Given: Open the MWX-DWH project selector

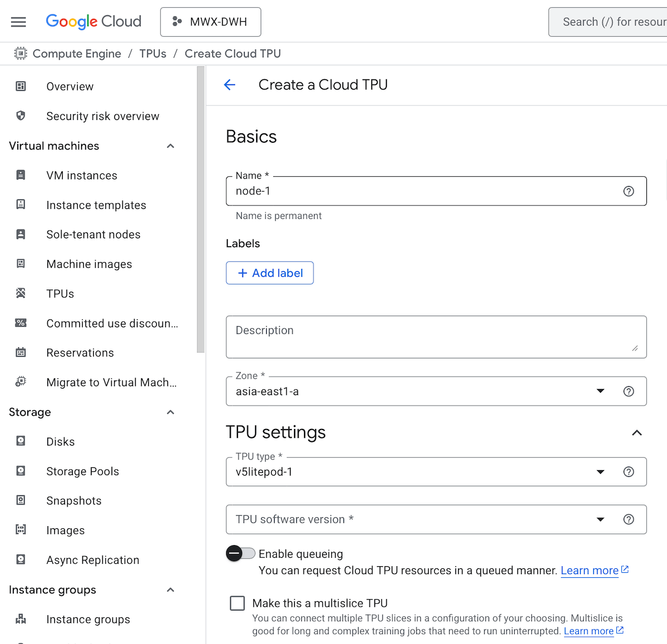Looking at the screenshot, I should [211, 22].
